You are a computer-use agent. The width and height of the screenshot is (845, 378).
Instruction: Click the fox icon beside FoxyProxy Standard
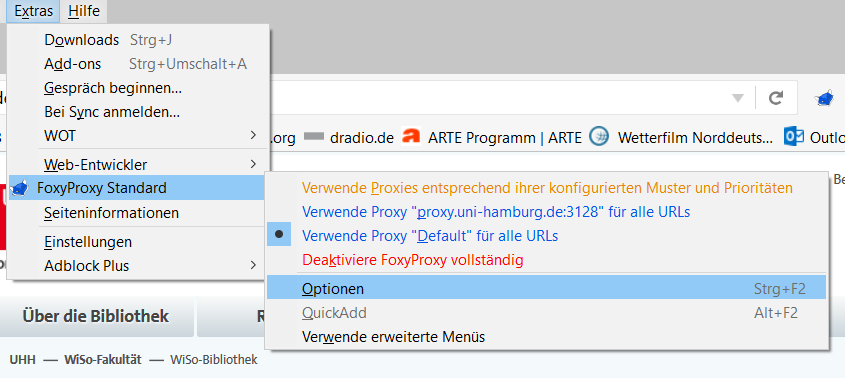point(19,188)
